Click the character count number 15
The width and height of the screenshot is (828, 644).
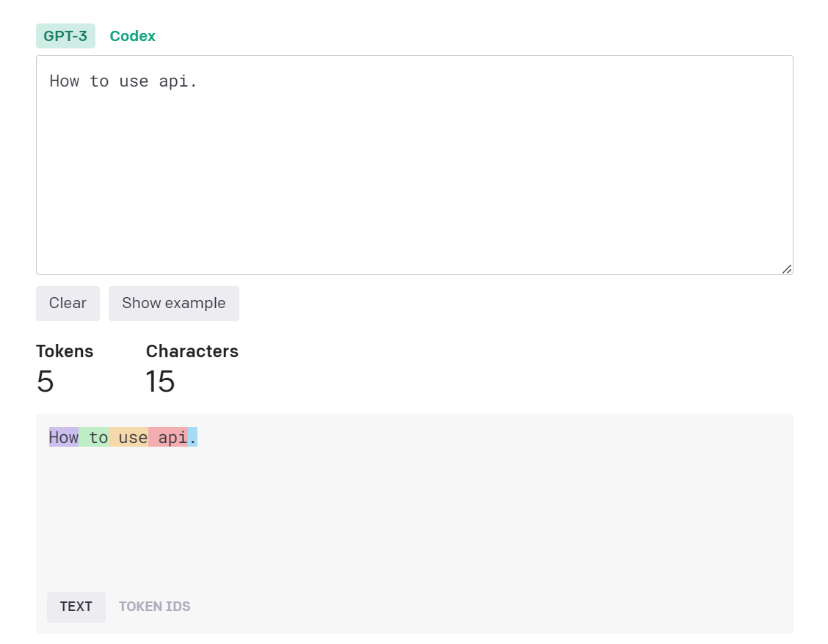tap(160, 382)
